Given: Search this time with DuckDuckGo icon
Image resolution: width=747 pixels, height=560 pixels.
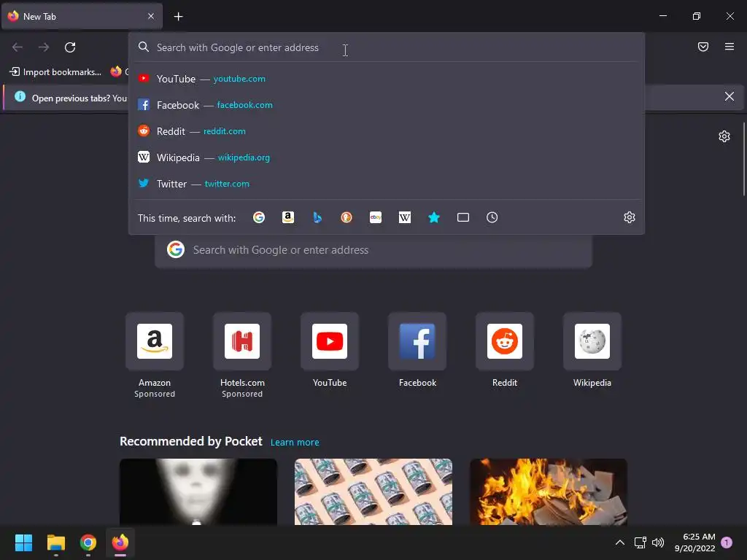Looking at the screenshot, I should click(x=347, y=217).
